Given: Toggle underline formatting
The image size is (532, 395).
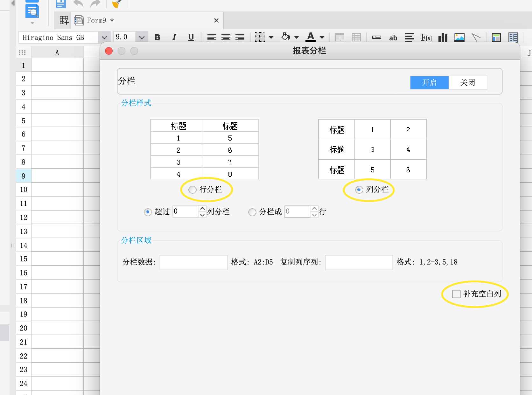Looking at the screenshot, I should point(191,37).
